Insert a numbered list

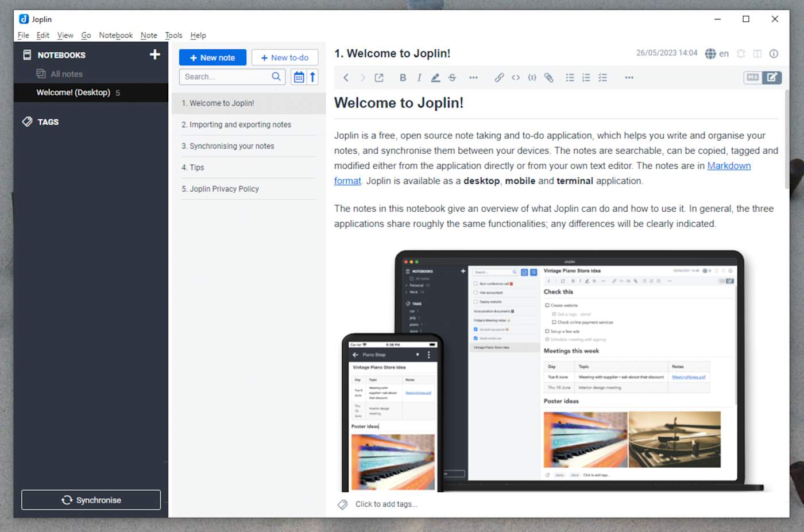pyautogui.click(x=586, y=77)
